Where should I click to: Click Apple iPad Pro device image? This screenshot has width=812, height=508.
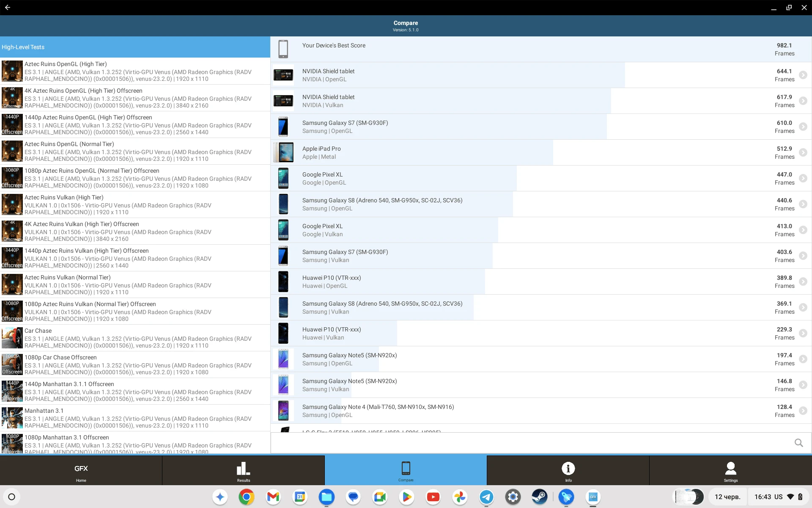283,152
